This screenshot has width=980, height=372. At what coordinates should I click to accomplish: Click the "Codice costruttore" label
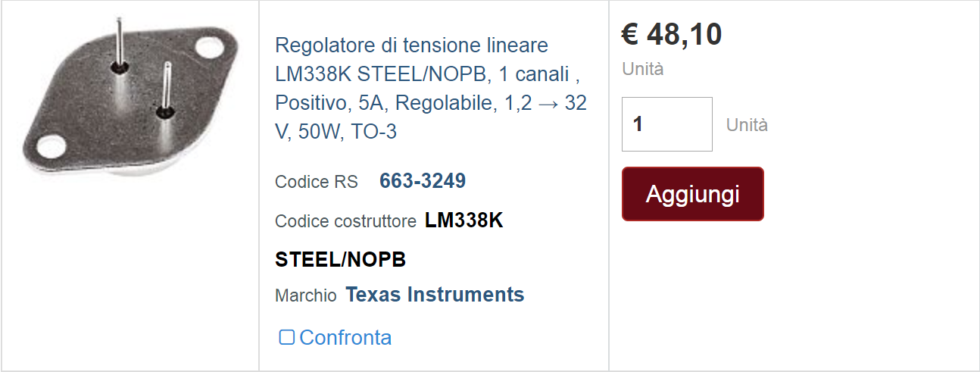tap(345, 221)
